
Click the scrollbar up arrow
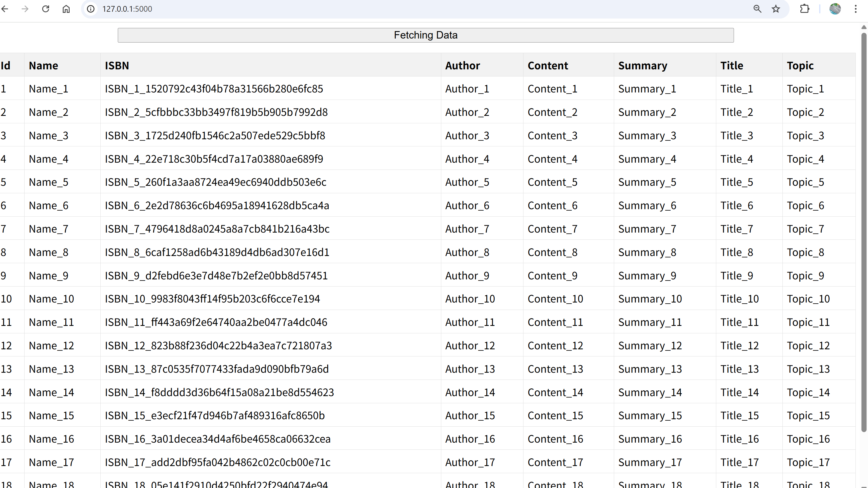[864, 27]
